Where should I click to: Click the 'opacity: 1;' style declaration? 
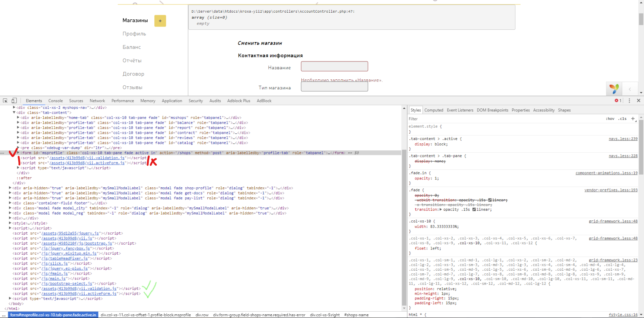pyautogui.click(x=427, y=178)
